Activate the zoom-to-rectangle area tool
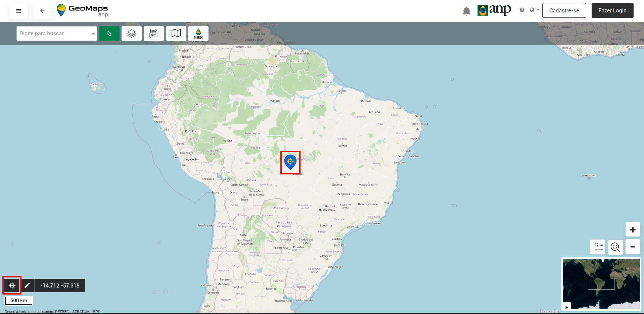Image resolution: width=644 pixels, height=314 pixels. tap(598, 247)
